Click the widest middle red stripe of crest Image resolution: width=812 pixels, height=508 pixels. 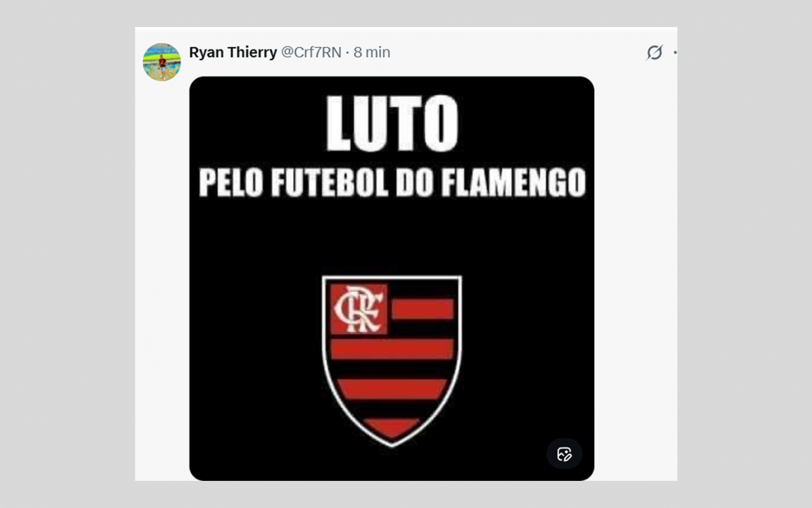coord(392,349)
